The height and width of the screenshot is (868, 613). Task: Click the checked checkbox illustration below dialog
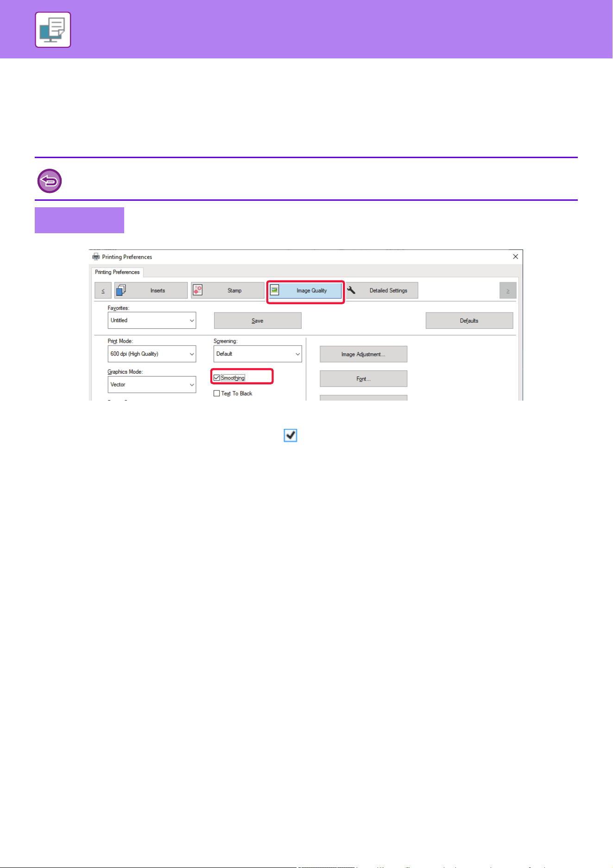tap(291, 435)
